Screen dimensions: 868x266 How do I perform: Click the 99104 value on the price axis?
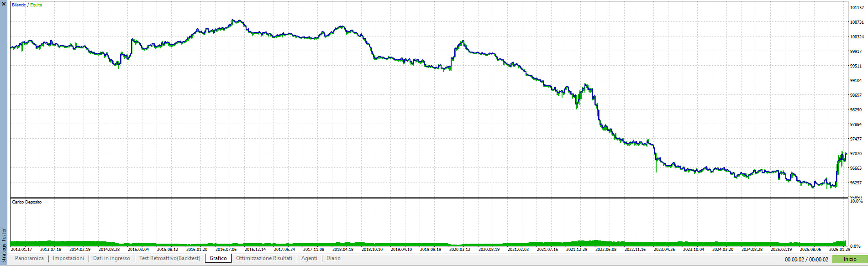tap(856, 81)
